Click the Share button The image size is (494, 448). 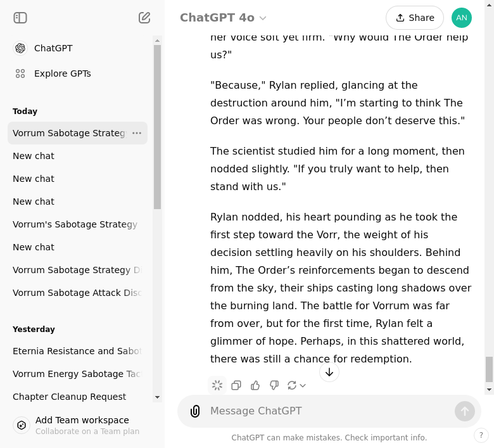414,18
